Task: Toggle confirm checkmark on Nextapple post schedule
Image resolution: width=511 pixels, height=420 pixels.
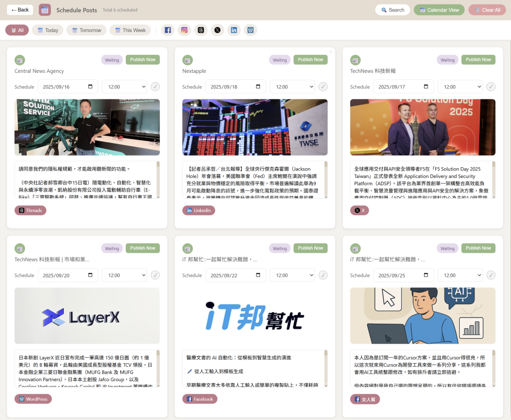Action: [x=323, y=87]
